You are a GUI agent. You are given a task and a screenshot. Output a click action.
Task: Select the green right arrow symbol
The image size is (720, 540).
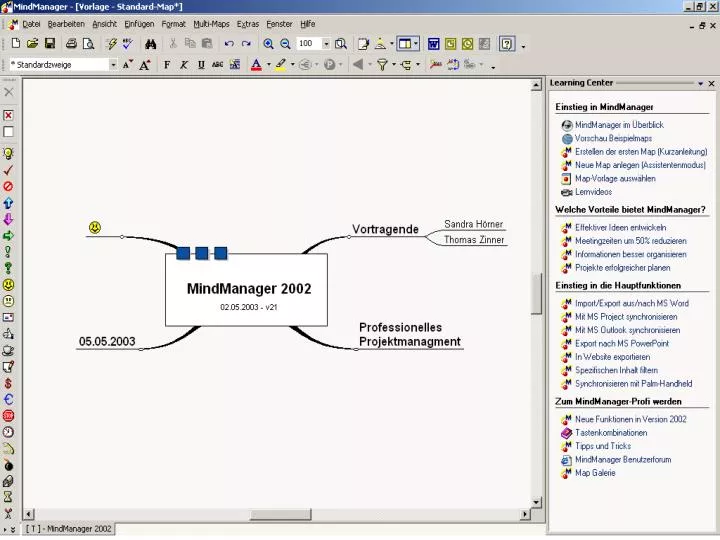point(8,236)
